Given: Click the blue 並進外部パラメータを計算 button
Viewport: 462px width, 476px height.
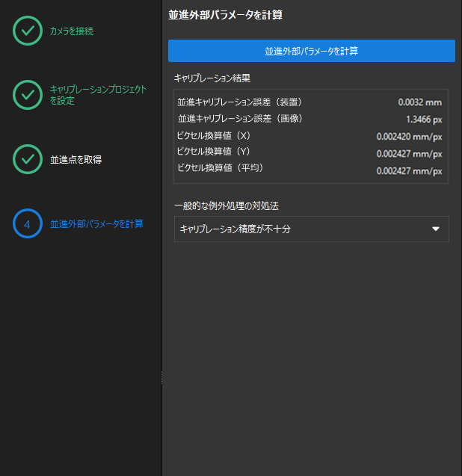Looking at the screenshot, I should tap(312, 51).
